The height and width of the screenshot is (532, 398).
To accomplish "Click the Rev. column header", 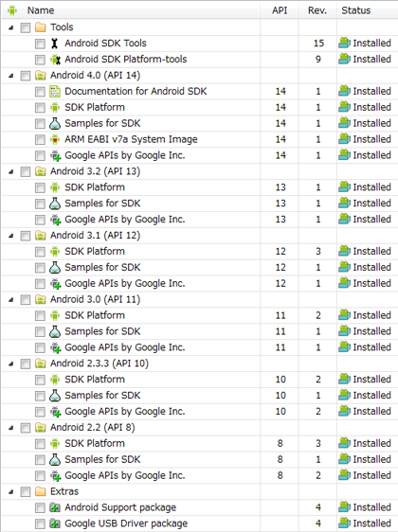I will [x=317, y=10].
